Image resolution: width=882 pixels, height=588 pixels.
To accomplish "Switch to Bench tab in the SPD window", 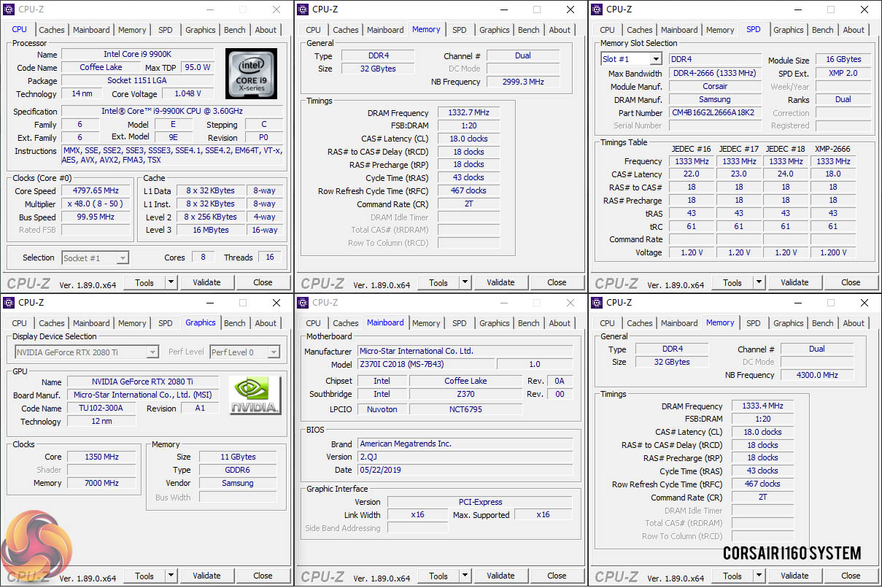I will click(822, 30).
